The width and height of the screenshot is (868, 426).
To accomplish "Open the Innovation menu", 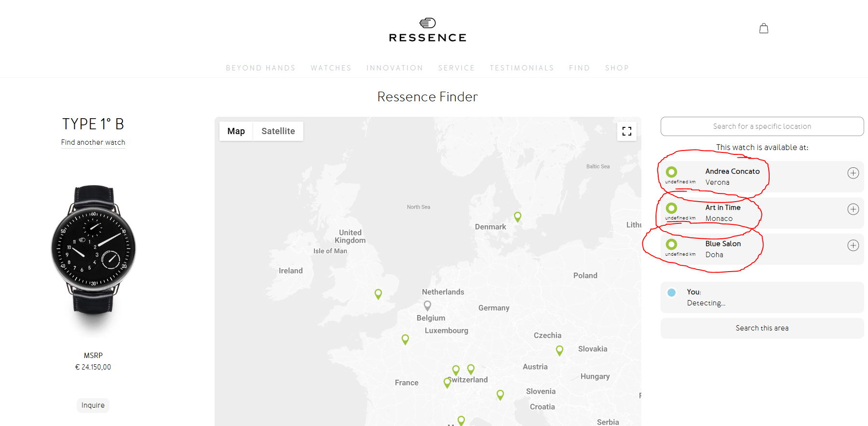I will point(395,68).
